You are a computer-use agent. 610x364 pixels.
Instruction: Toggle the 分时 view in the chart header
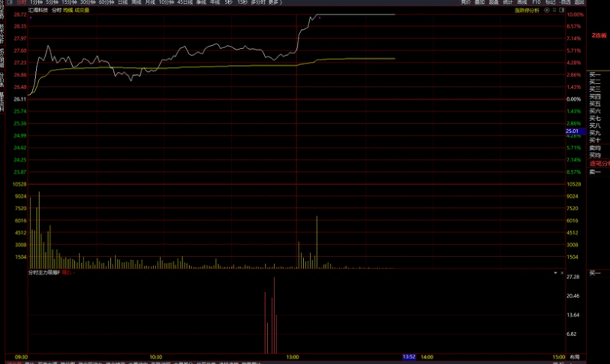tap(56, 11)
